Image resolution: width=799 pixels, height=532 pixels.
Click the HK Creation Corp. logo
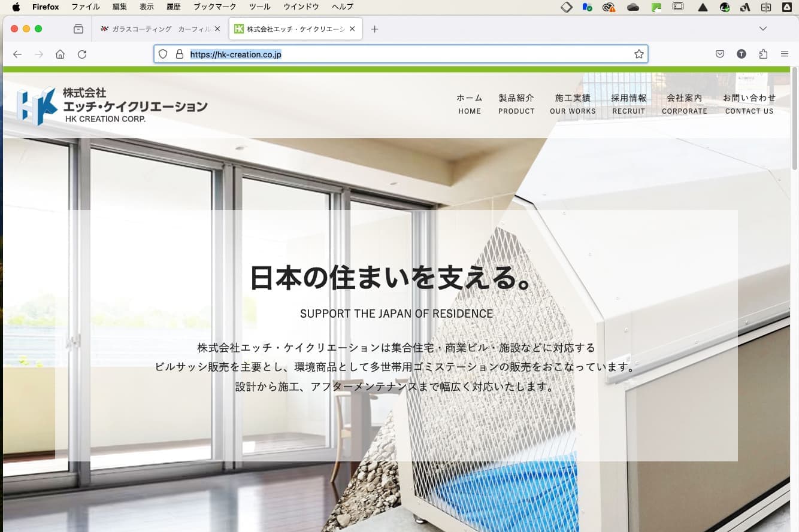pos(112,105)
